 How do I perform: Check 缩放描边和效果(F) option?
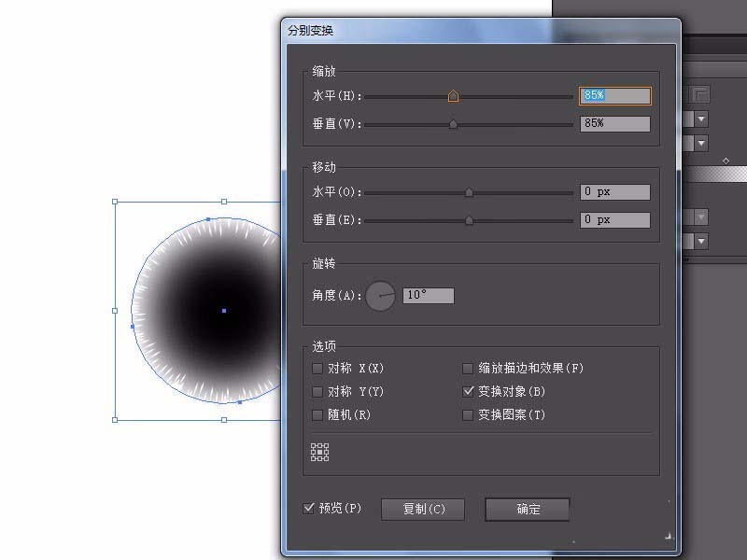pos(468,368)
